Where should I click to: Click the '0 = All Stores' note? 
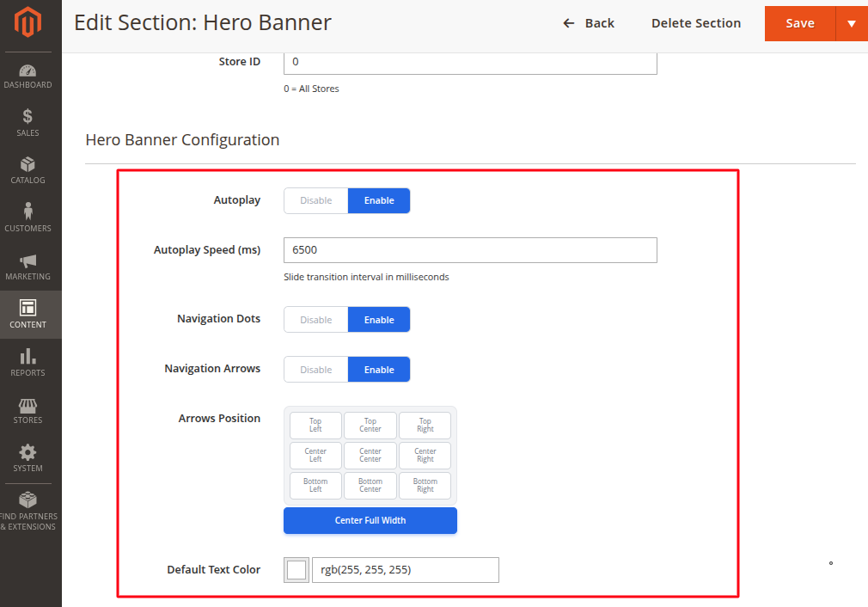312,89
